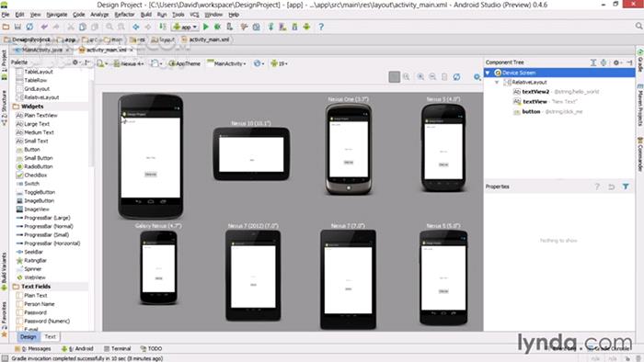644x362 pixels.
Task: Open the TODO tool window
Action: pos(151,348)
